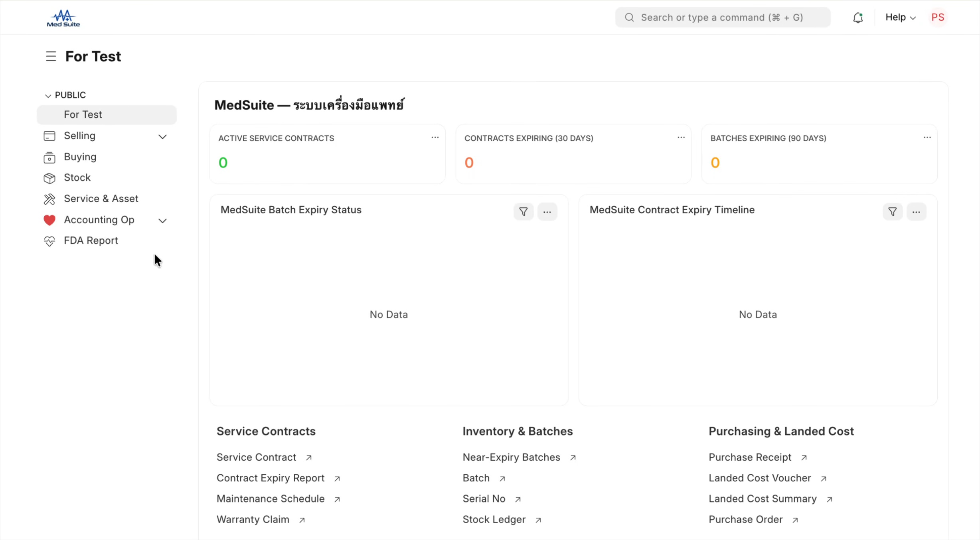Open the Purchase Receipt link
This screenshot has height=540, width=980.
(750, 457)
